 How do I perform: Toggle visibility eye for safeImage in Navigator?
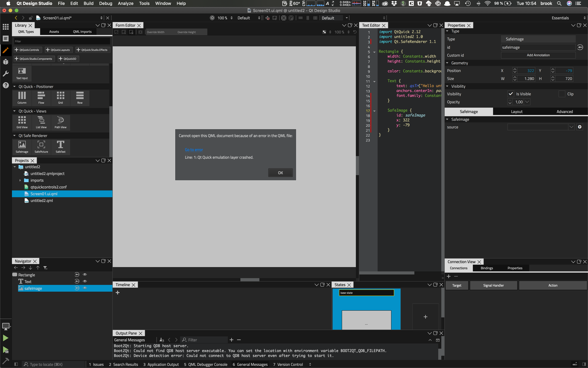85,288
